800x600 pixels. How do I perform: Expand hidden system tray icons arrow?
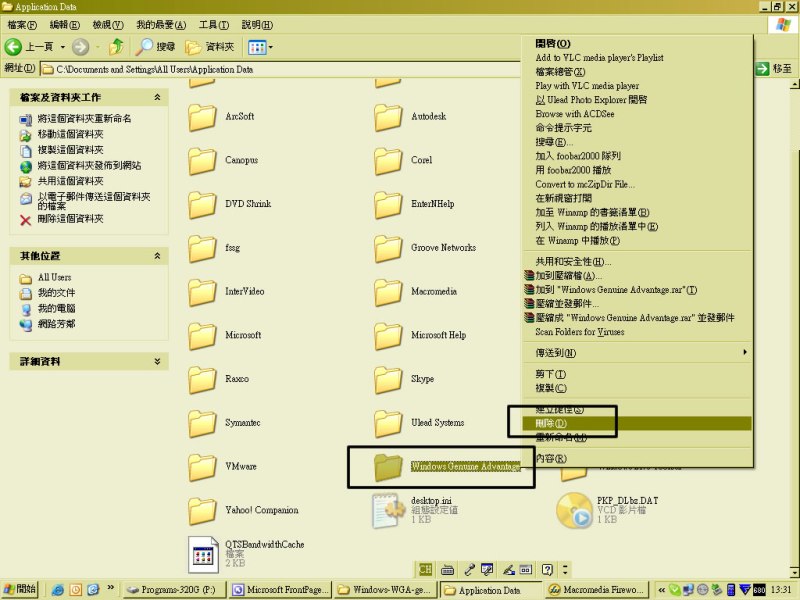click(x=661, y=590)
